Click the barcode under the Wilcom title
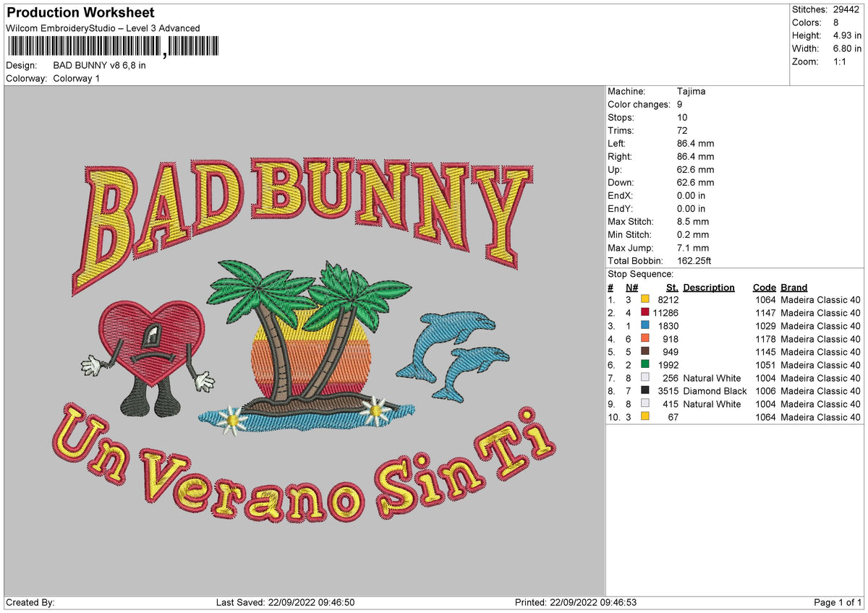 112,47
